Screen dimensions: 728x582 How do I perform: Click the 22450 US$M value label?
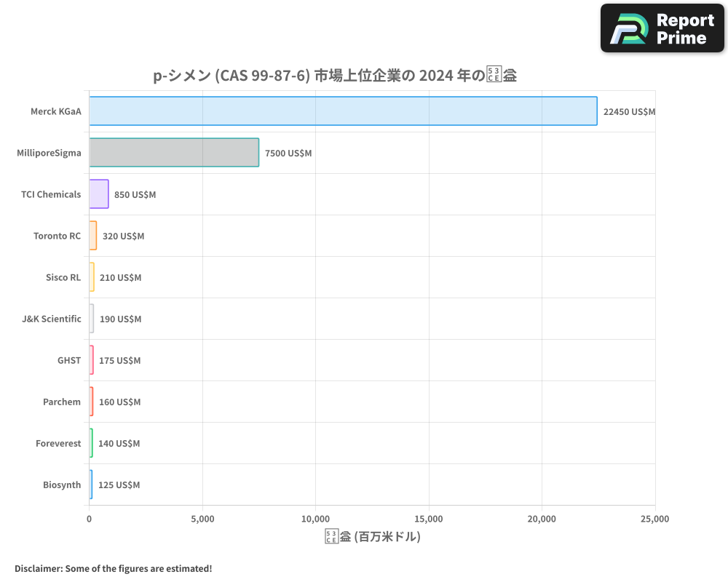[629, 111]
